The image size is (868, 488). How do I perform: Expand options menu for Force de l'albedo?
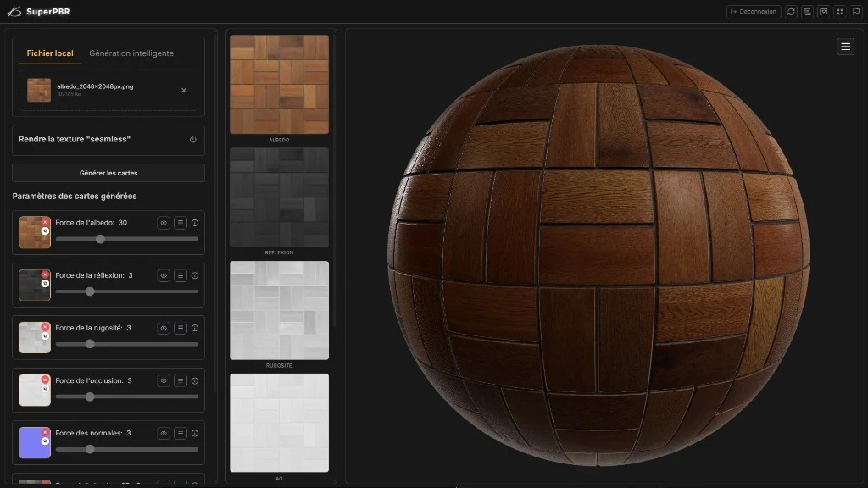pyautogui.click(x=180, y=223)
